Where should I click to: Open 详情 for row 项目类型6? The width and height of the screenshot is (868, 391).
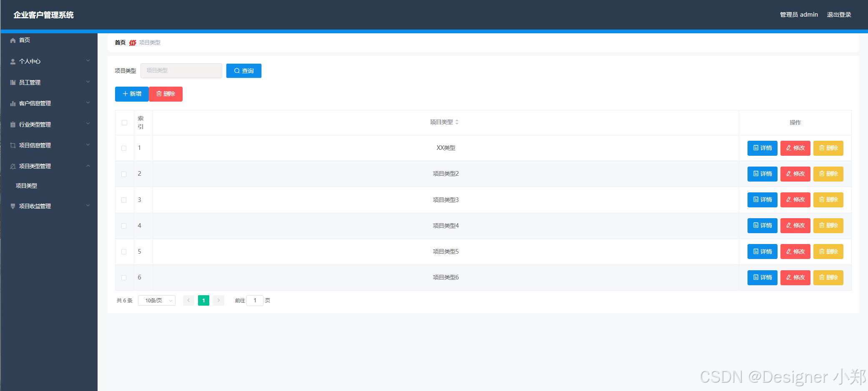tap(763, 278)
